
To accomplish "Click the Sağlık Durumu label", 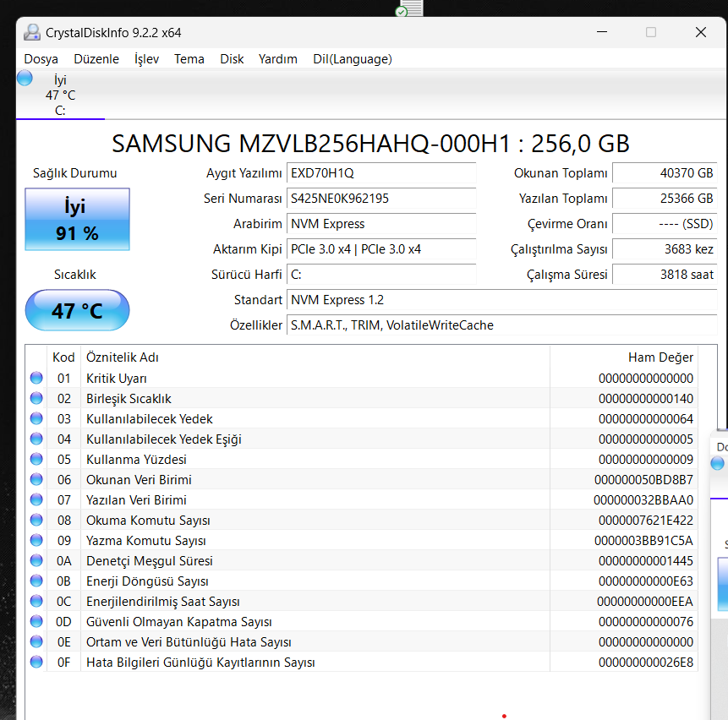I will pos(74,173).
